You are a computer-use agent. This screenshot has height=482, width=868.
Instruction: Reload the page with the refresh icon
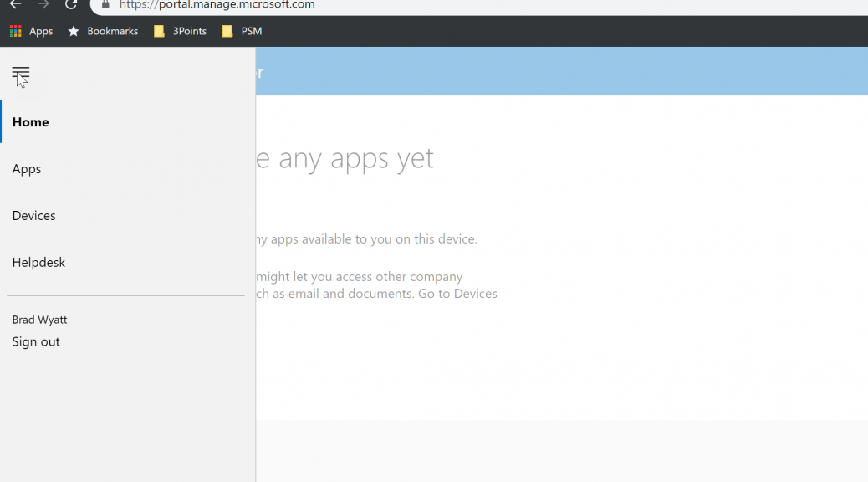pyautogui.click(x=71, y=4)
